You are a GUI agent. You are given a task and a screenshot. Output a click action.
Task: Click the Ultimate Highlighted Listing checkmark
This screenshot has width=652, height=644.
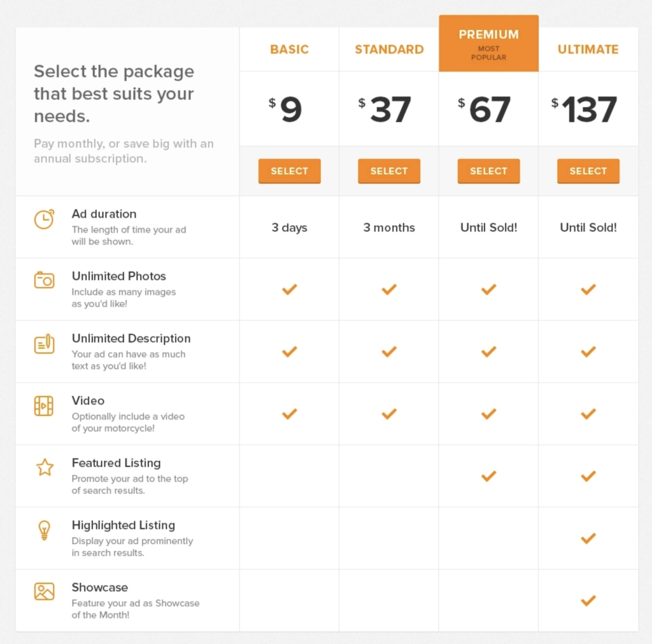588,538
